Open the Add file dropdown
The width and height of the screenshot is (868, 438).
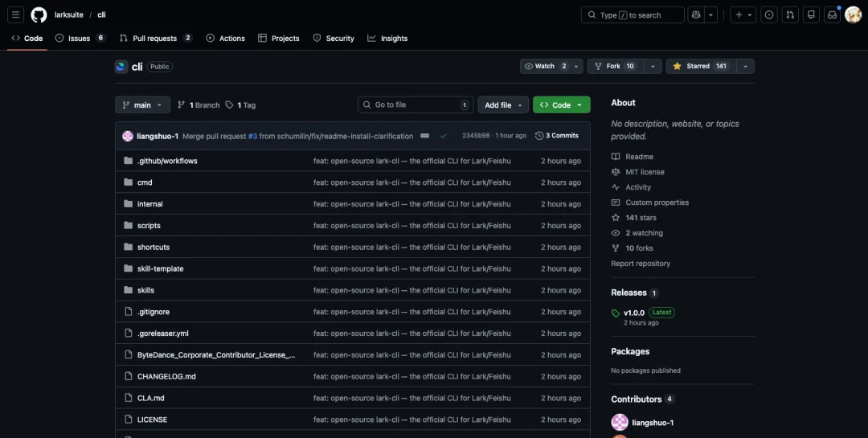pyautogui.click(x=504, y=105)
